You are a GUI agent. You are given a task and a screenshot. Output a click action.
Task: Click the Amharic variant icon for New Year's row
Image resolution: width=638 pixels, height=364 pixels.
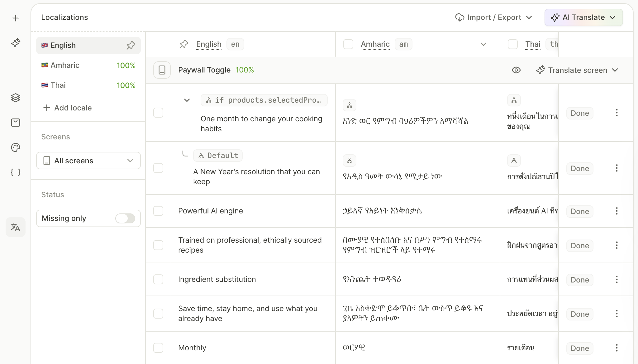(350, 161)
